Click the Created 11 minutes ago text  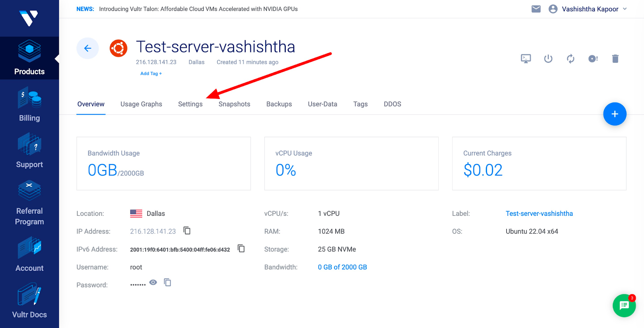click(248, 62)
